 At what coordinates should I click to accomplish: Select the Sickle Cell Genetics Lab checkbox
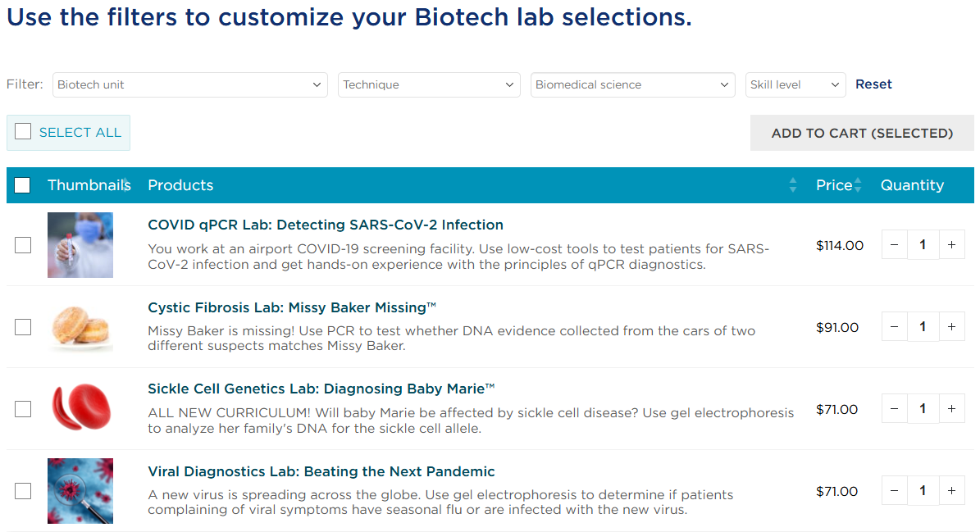(23, 409)
